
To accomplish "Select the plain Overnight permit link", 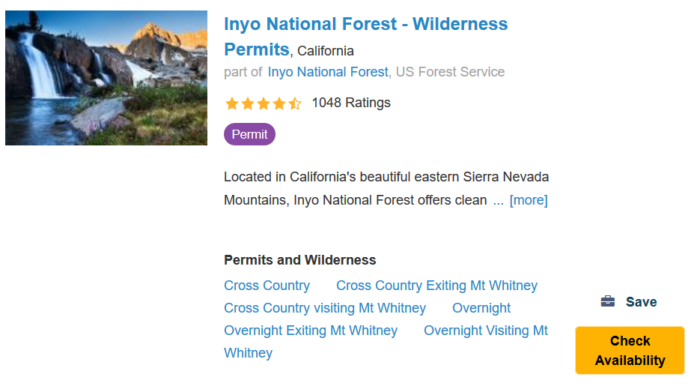I will [x=481, y=308].
